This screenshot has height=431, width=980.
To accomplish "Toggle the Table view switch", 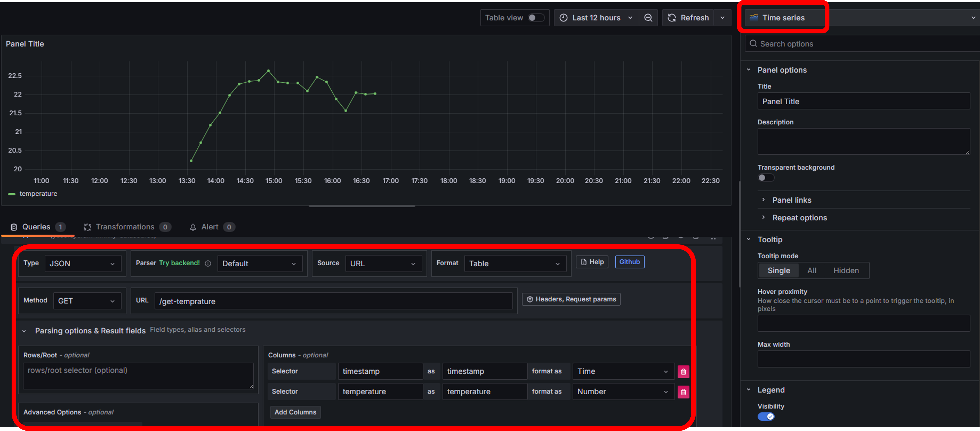I will pos(536,18).
